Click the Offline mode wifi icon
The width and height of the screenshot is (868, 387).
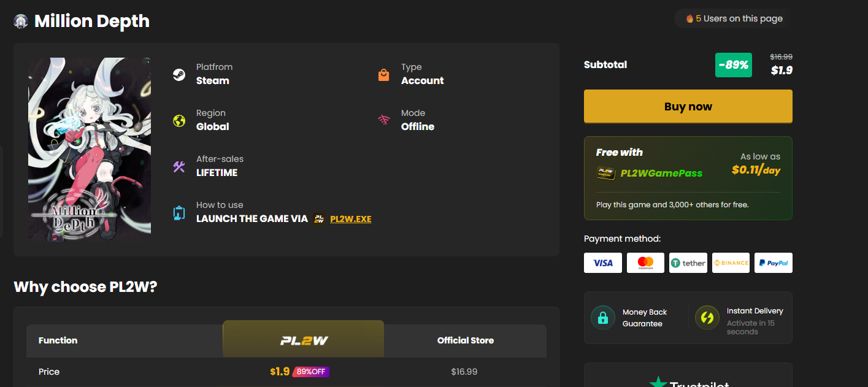(x=384, y=120)
